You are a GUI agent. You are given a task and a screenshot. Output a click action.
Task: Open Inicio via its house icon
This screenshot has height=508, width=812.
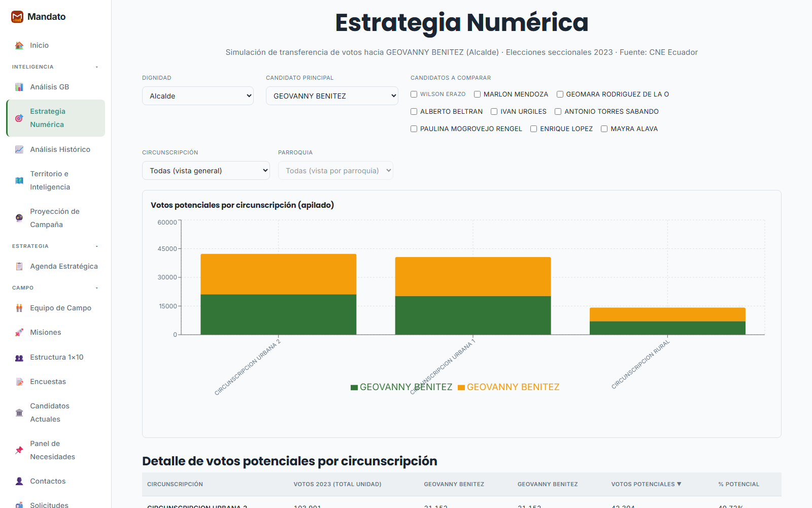point(19,45)
